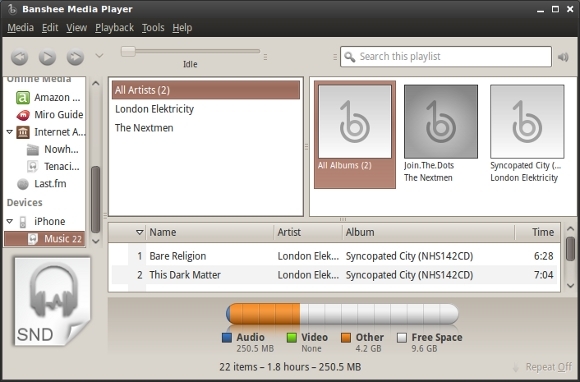The image size is (580, 382).
Task: Select the Bare Religion track
Action: [x=334, y=256]
